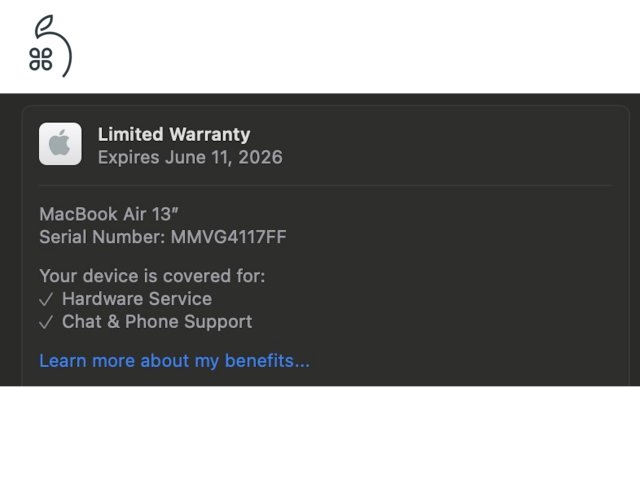Click the divider line under the warranty header

[x=325, y=186]
